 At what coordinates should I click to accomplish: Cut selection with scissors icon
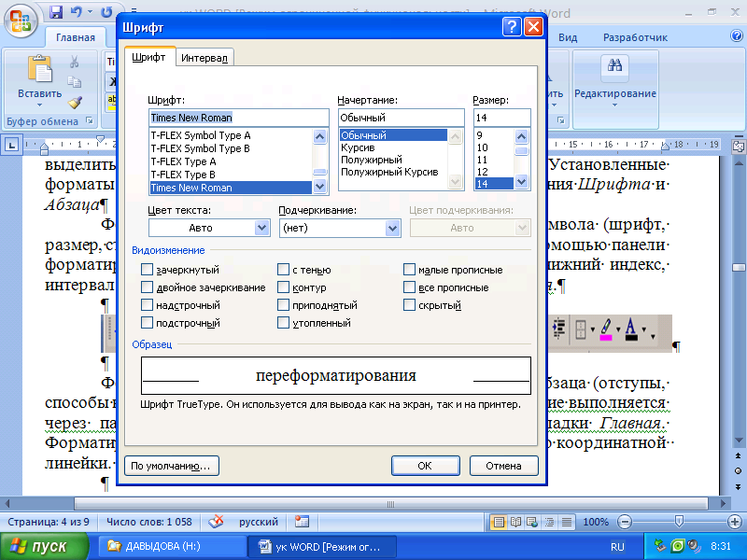coord(75,62)
